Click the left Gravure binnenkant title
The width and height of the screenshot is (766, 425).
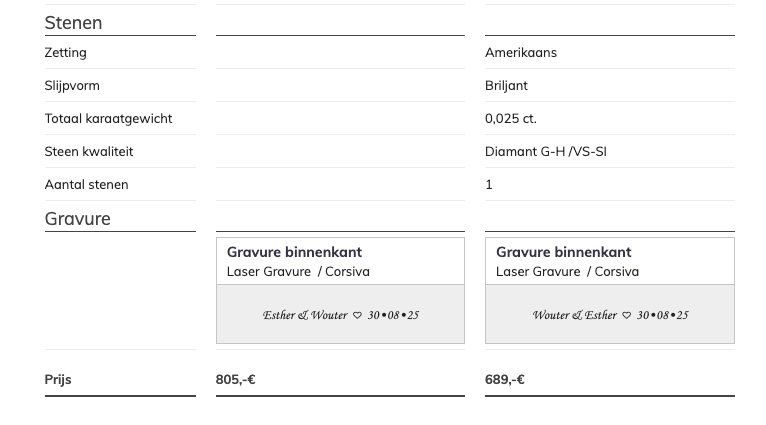pos(294,252)
